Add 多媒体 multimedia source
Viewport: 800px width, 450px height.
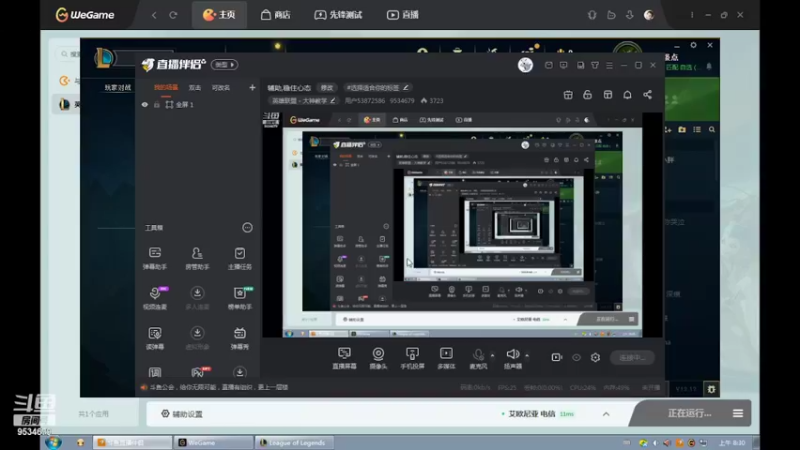446,358
